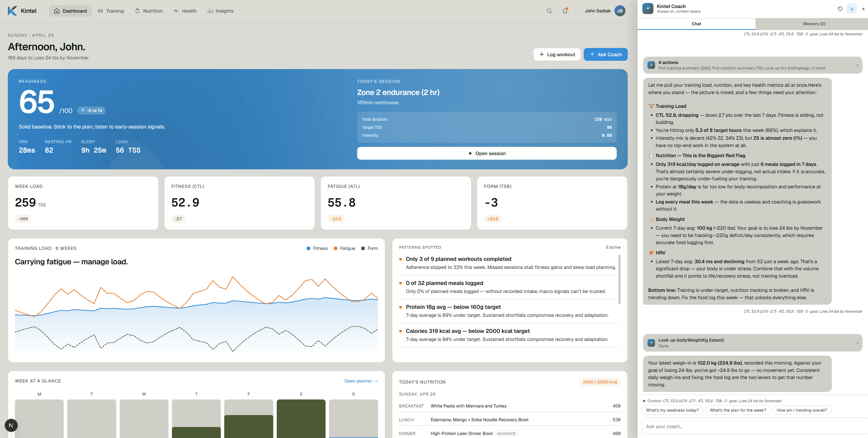Viewport: 868px width, 438px height.
Task: Click the Insights bar-chart icon
Action: 210,11
